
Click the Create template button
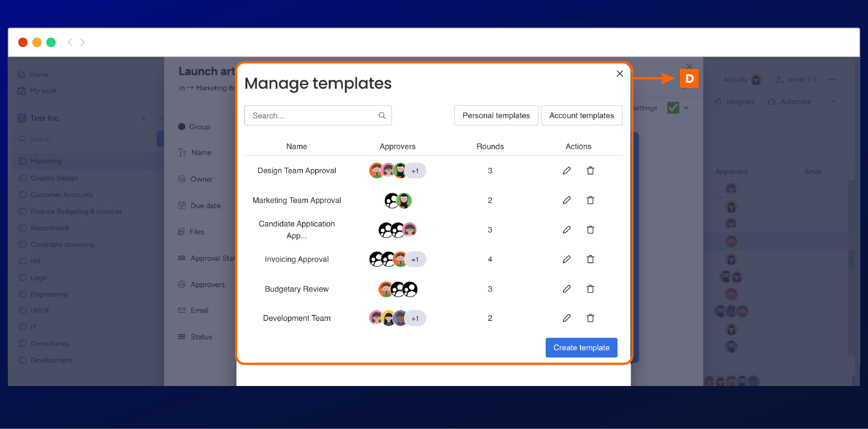(x=581, y=348)
